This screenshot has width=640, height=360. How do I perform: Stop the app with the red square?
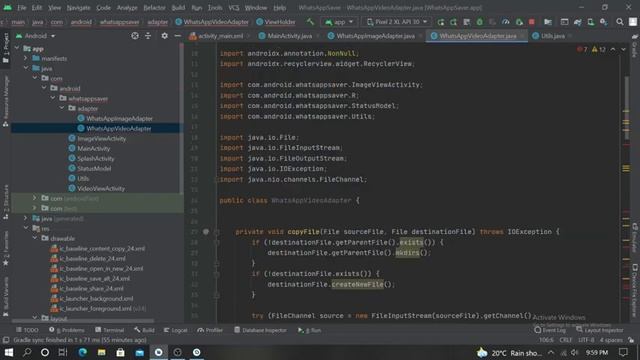(x=531, y=22)
